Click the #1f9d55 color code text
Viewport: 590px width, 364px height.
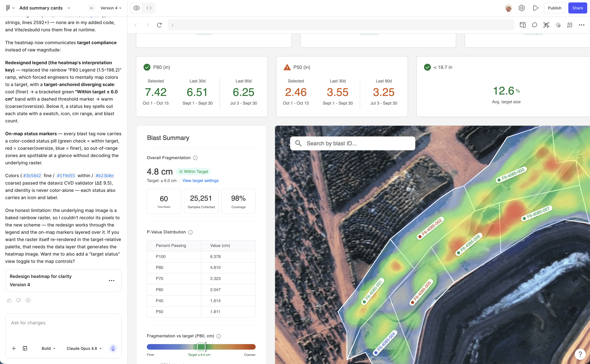point(66,176)
